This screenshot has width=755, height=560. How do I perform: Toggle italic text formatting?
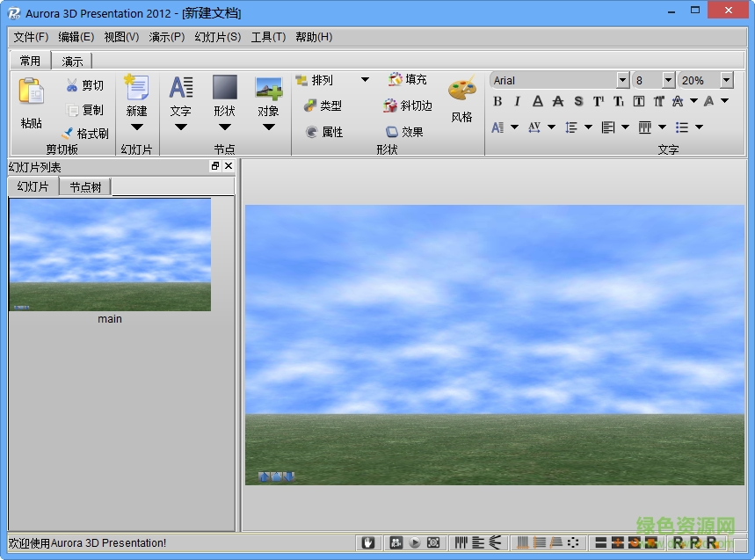pyautogui.click(x=518, y=101)
